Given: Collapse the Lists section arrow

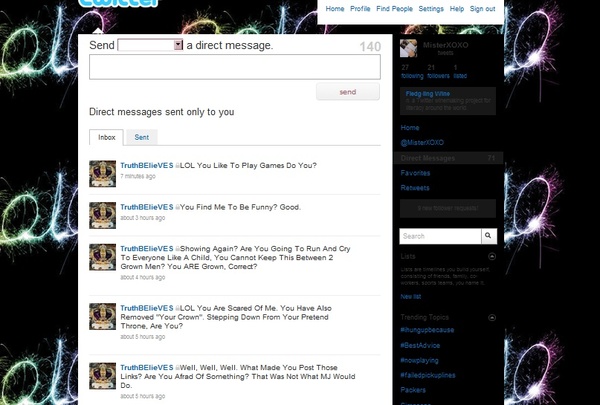Looking at the screenshot, I should 489,257.
